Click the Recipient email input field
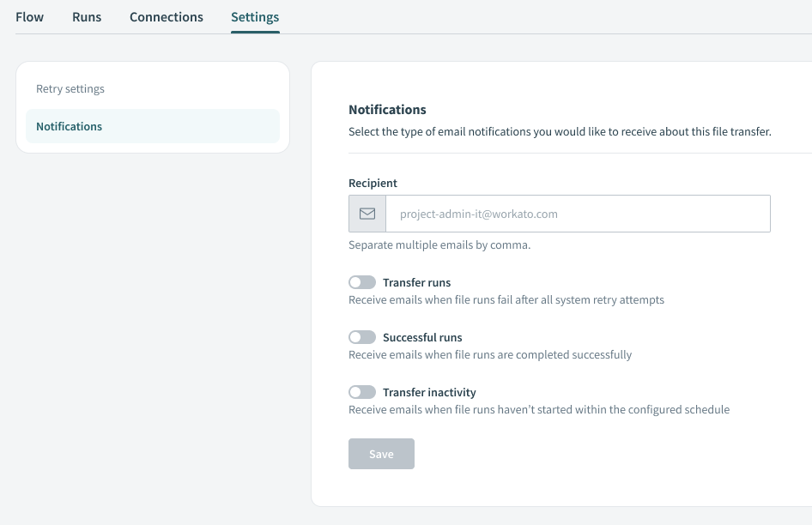 point(578,213)
